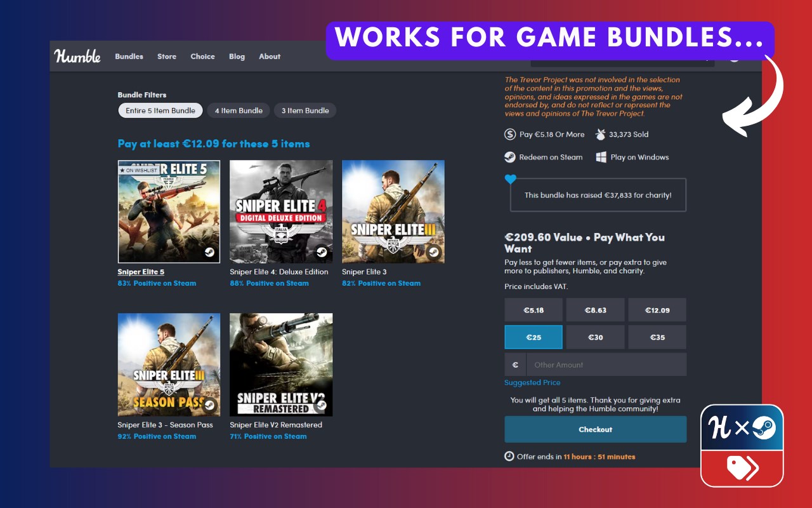Click the Sniper Elite V2 Remastered title

pos(276,425)
